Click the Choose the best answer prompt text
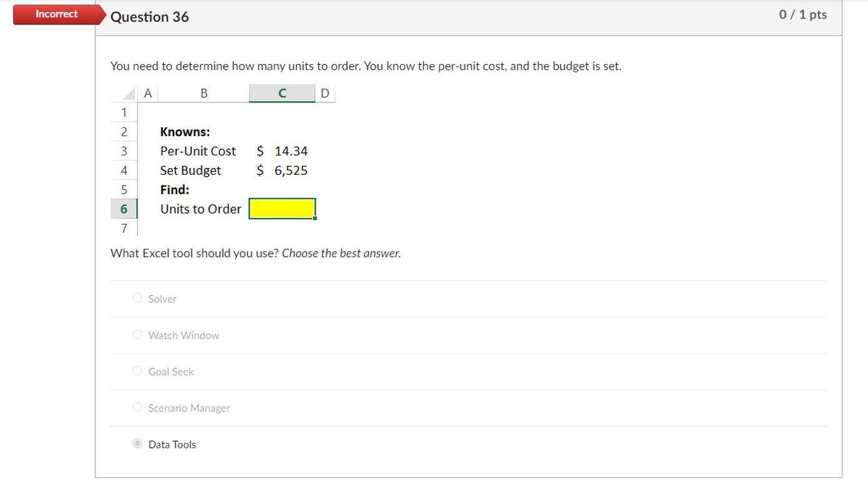Viewport: 868px width, 484px height. click(x=340, y=253)
